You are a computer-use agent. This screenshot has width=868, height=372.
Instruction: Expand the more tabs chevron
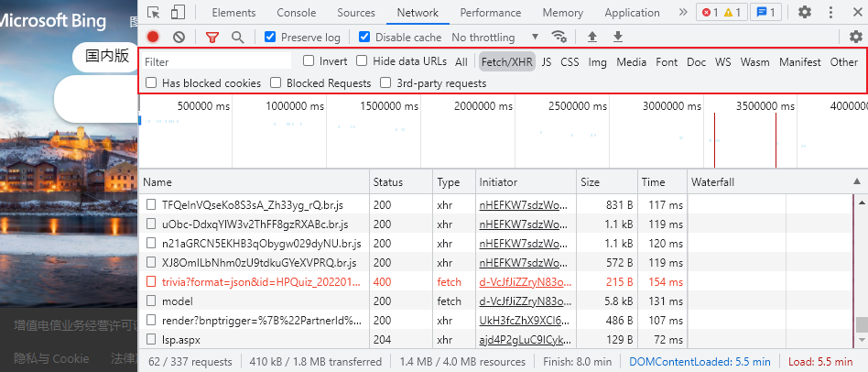[683, 12]
